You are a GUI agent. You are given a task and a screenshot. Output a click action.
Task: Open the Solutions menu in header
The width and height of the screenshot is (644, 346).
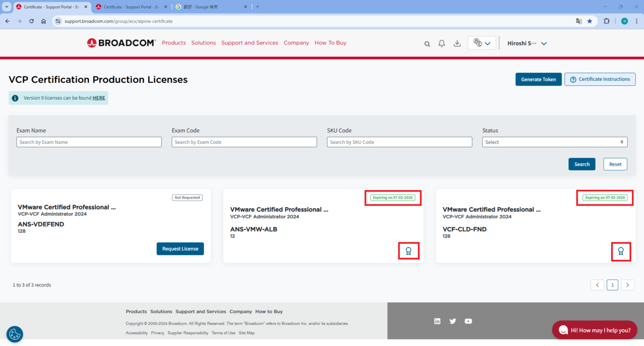point(203,43)
